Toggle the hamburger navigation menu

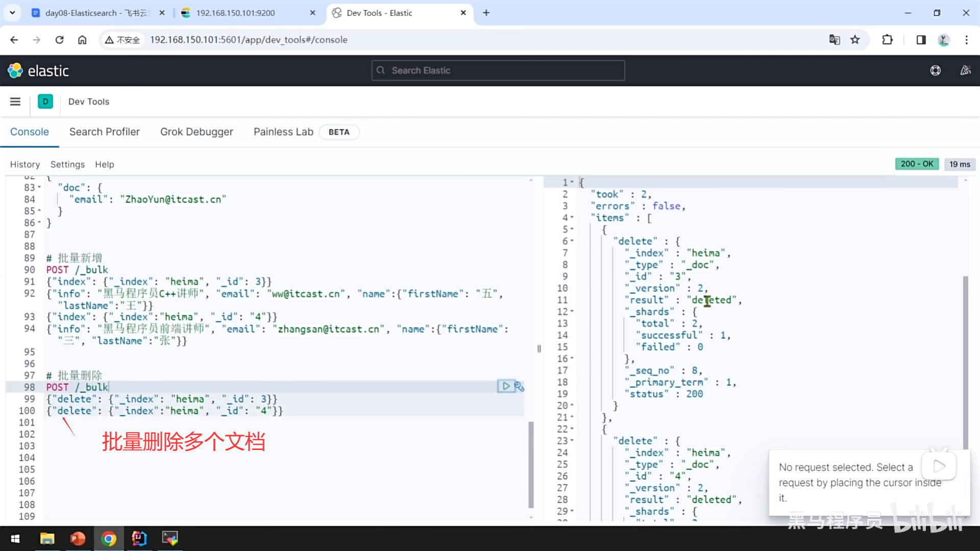coord(15,102)
